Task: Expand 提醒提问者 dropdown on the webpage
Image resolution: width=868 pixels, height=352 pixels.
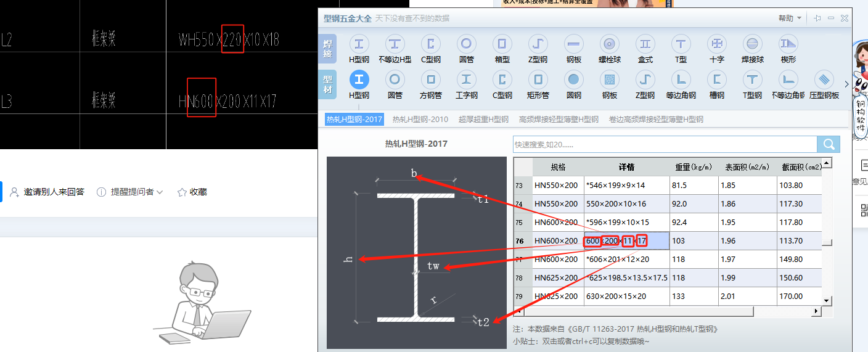Action: click(130, 192)
